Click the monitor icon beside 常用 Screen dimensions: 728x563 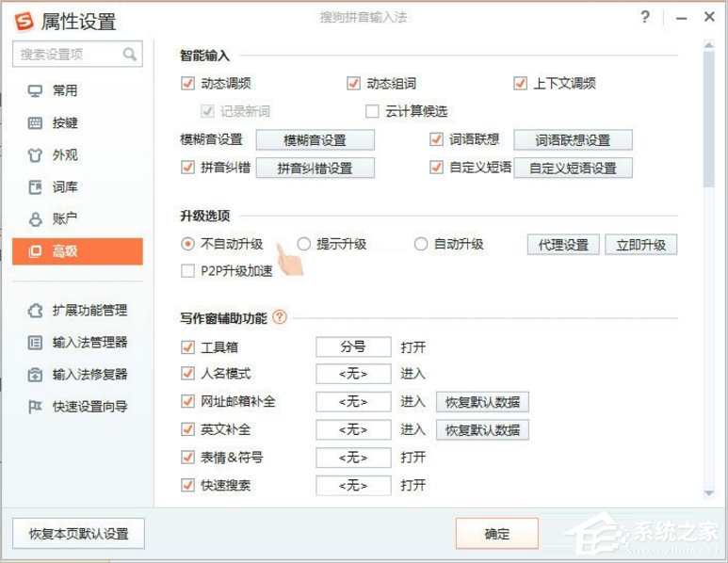click(35, 90)
